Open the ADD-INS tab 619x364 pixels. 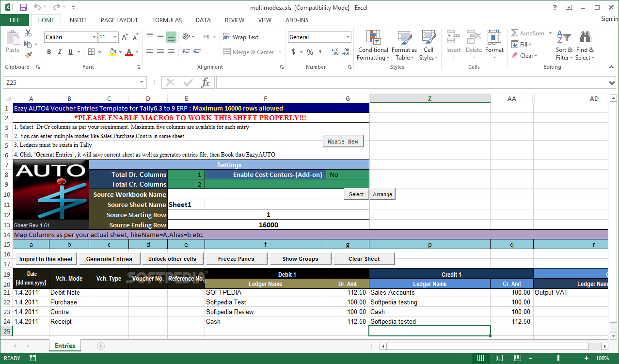tap(297, 20)
